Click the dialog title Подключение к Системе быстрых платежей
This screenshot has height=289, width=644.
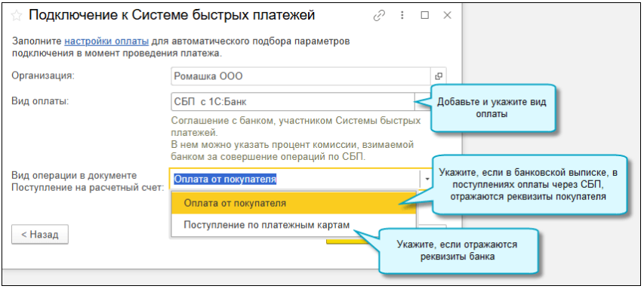(x=171, y=16)
